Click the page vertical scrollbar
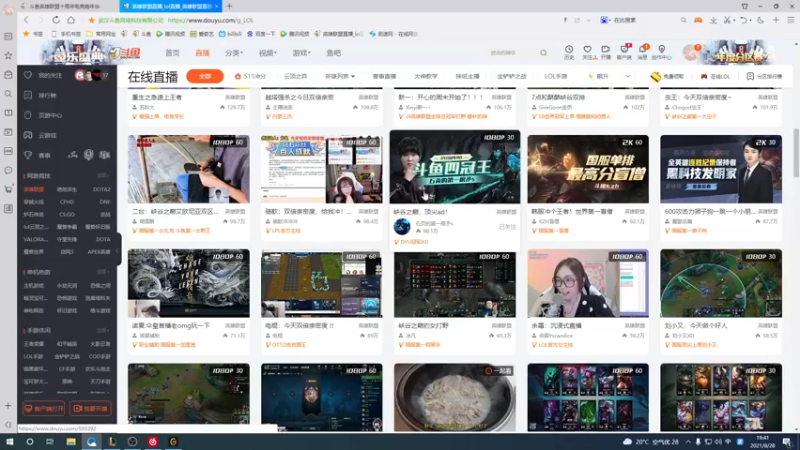Image resolution: width=800 pixels, height=450 pixels. click(796, 153)
